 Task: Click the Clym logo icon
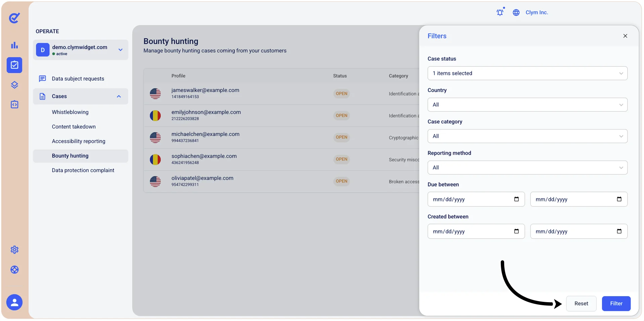(x=14, y=18)
